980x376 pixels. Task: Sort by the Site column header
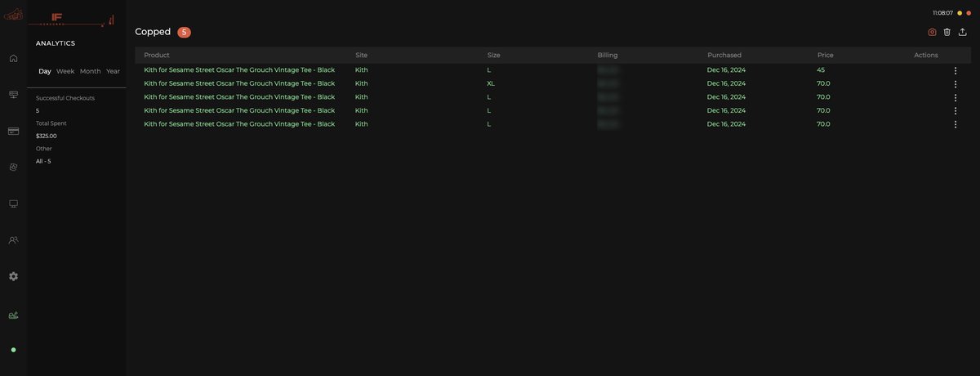pyautogui.click(x=361, y=55)
